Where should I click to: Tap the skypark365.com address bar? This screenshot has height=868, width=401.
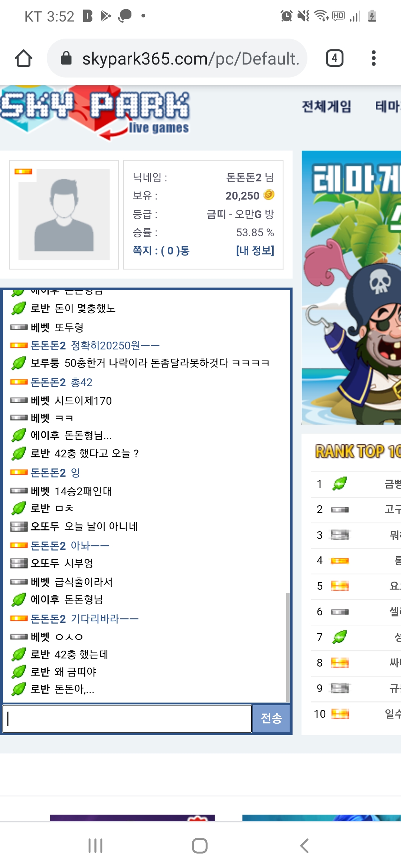177,58
